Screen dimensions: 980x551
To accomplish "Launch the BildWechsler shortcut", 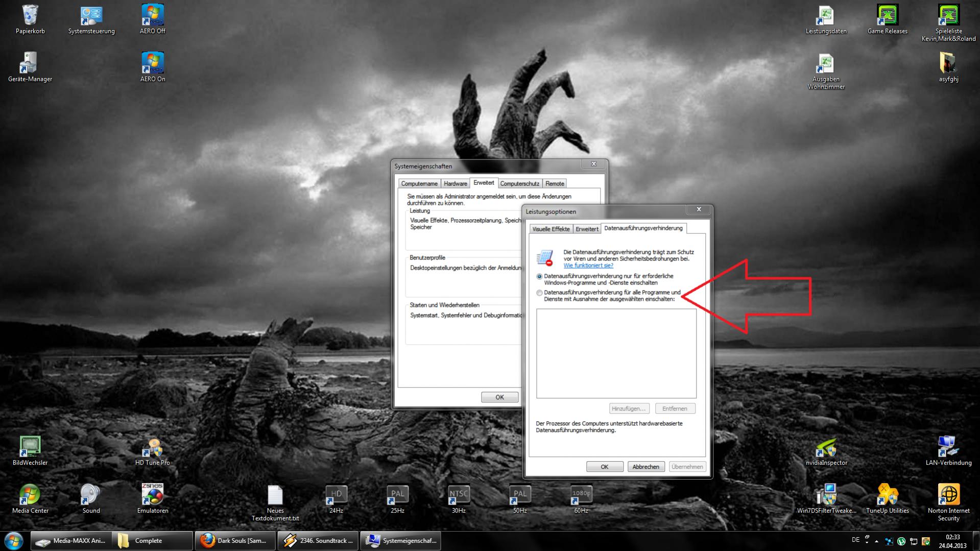I will tap(30, 451).
